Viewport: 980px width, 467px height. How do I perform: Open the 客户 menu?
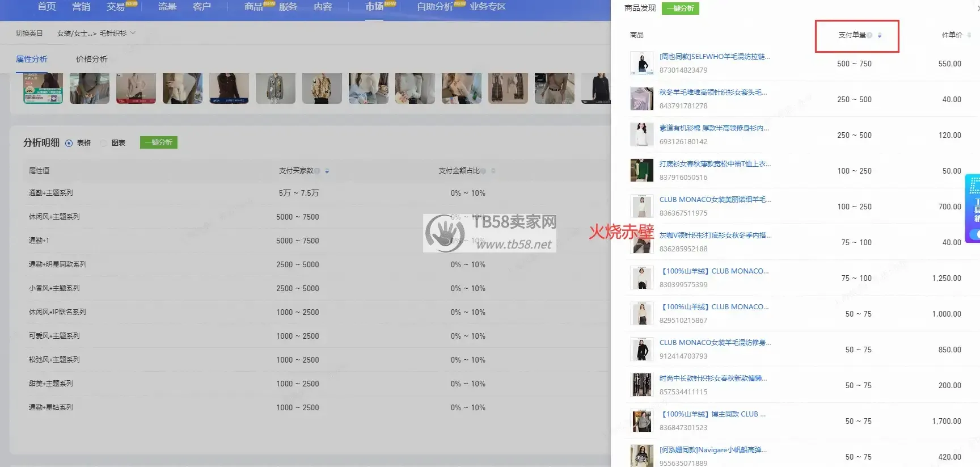click(x=202, y=7)
